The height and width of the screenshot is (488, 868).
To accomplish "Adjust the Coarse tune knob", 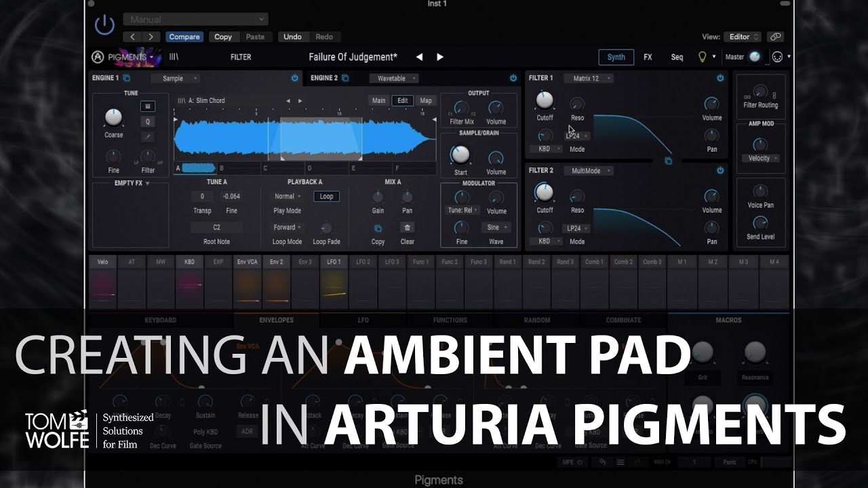I will pos(113,117).
